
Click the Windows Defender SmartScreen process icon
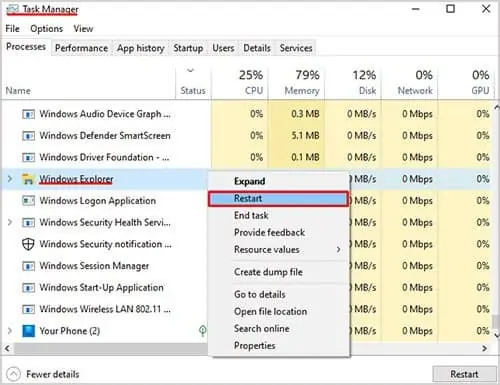[28, 136]
